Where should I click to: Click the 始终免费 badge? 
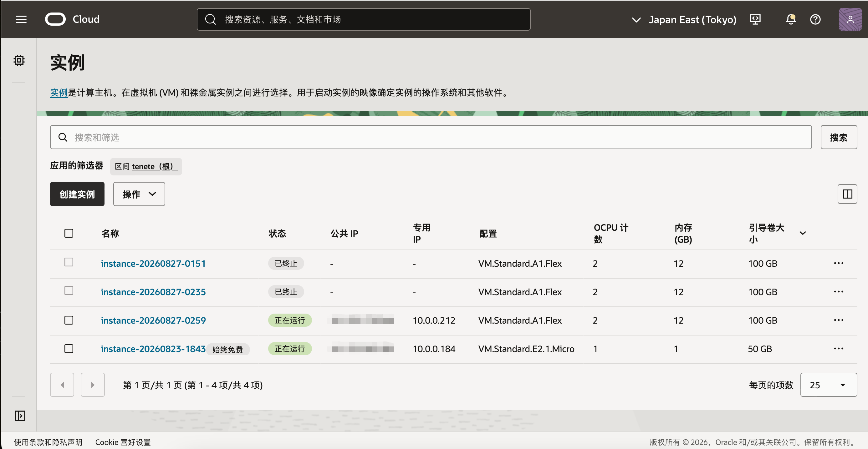pos(228,349)
